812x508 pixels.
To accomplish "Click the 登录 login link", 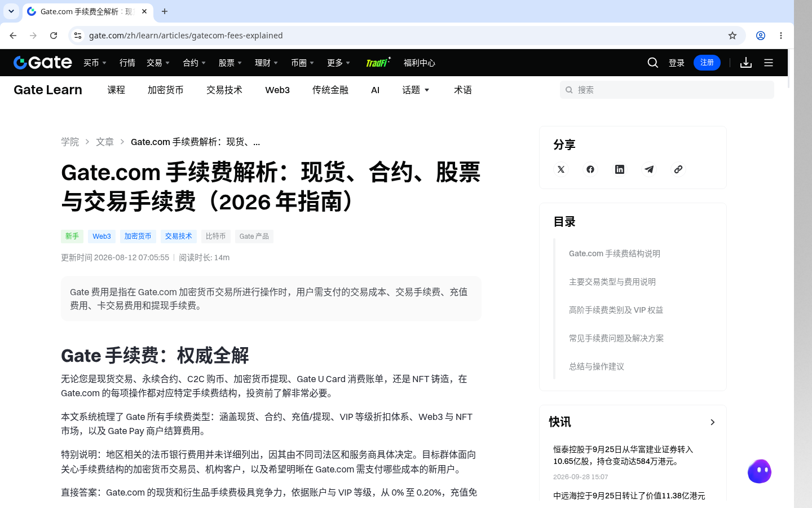I will click(677, 63).
